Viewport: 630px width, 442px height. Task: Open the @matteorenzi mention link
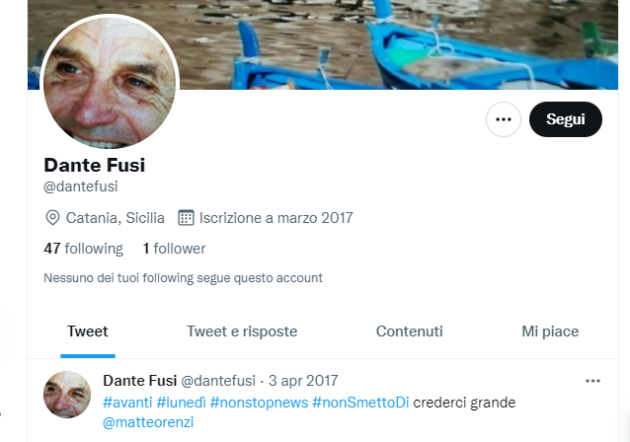click(148, 422)
